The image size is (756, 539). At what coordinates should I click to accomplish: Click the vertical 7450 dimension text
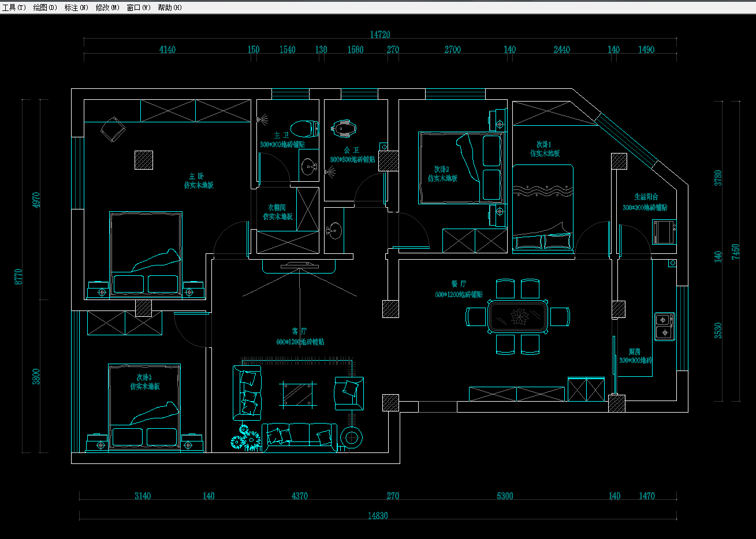pyautogui.click(x=735, y=252)
